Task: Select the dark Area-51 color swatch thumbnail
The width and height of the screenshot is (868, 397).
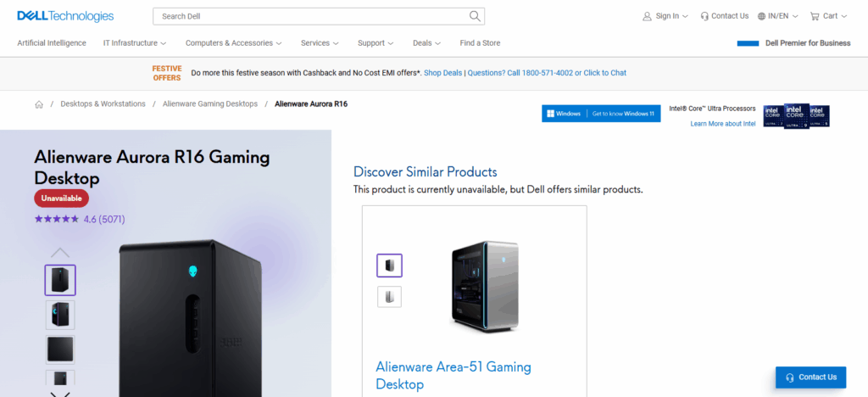Action: (390, 266)
